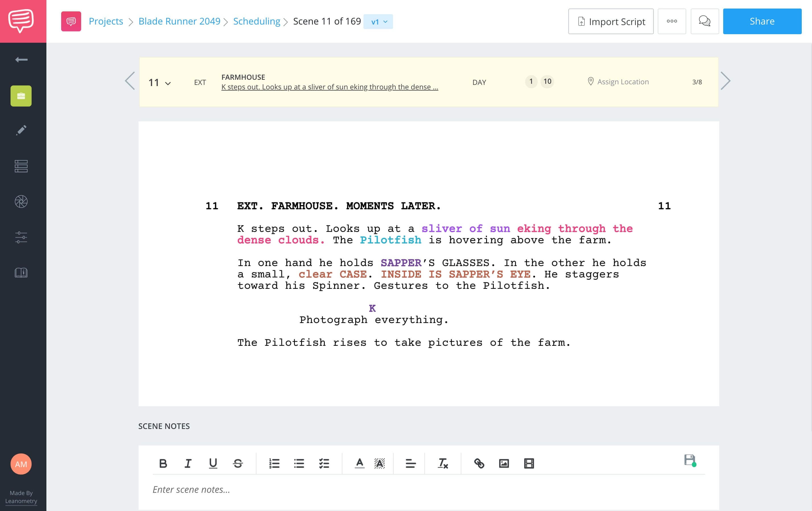Open the three-dots more options menu
This screenshot has height=511, width=812.
[672, 21]
